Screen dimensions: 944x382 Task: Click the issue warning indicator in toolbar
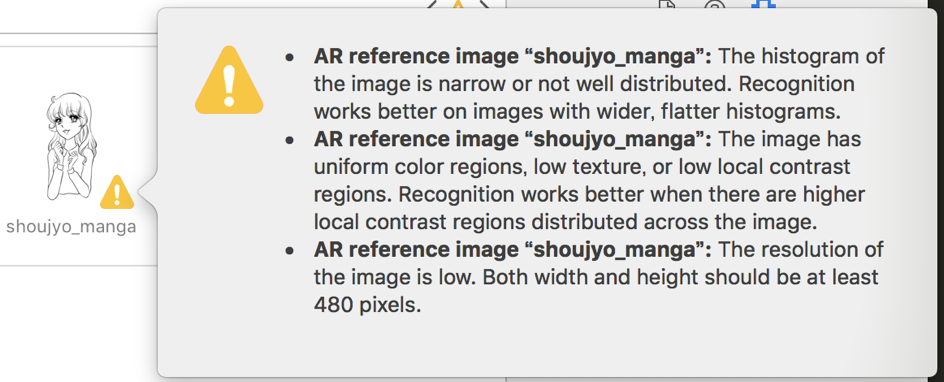[x=458, y=5]
